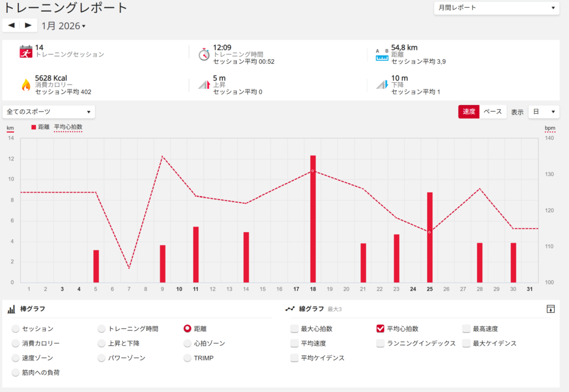This screenshot has height=392, width=569.
Task: Switch to the ペース tab
Action: [x=492, y=112]
